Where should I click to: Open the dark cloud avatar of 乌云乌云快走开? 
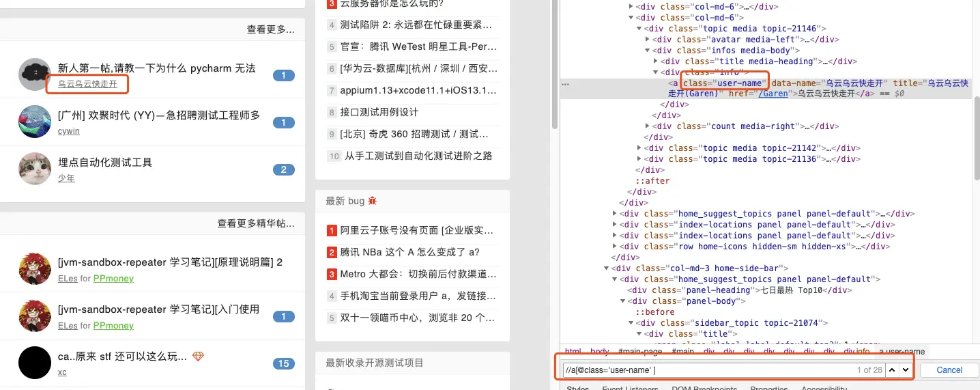tap(35, 75)
